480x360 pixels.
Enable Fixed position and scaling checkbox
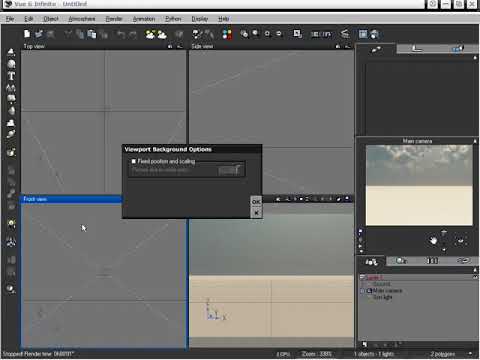coord(134,161)
